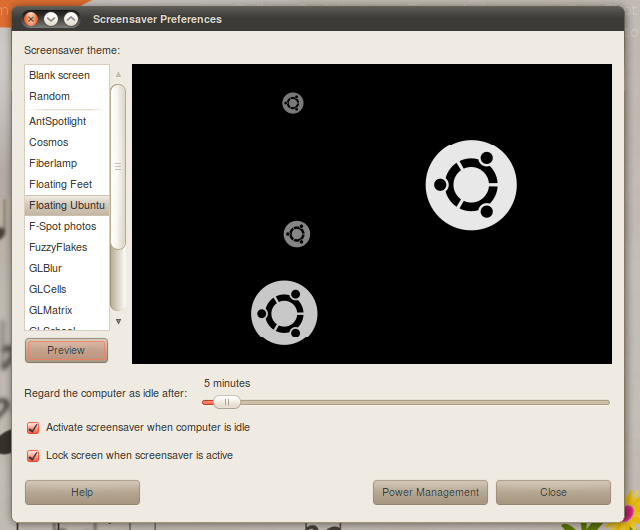Image resolution: width=640 pixels, height=530 pixels.
Task: Select the GLBlur screensaver
Action: click(67, 268)
